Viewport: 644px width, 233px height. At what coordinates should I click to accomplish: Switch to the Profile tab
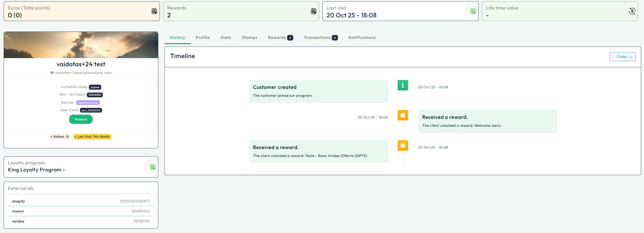tap(202, 38)
